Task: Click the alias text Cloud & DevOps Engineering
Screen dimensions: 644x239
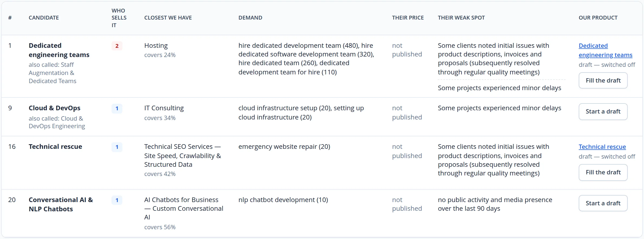Action: tap(57, 122)
